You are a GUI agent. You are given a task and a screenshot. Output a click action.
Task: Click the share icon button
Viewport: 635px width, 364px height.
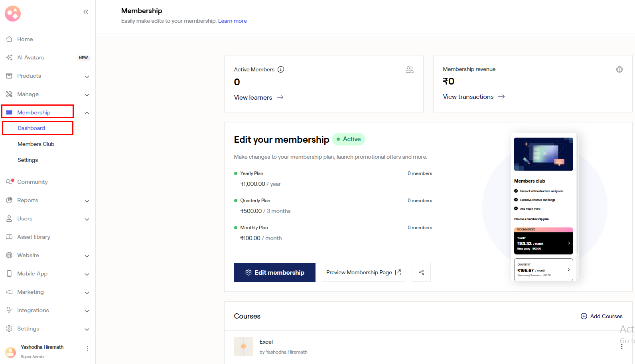(421, 272)
